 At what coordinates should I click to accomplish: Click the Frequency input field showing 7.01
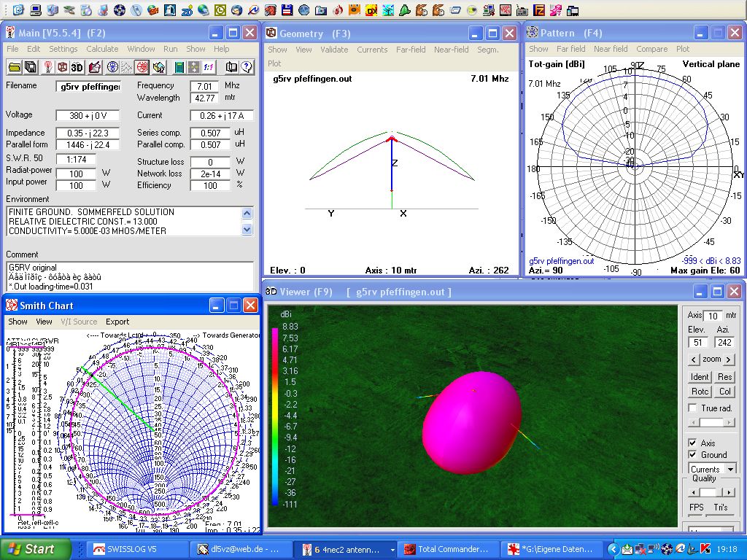click(x=204, y=86)
